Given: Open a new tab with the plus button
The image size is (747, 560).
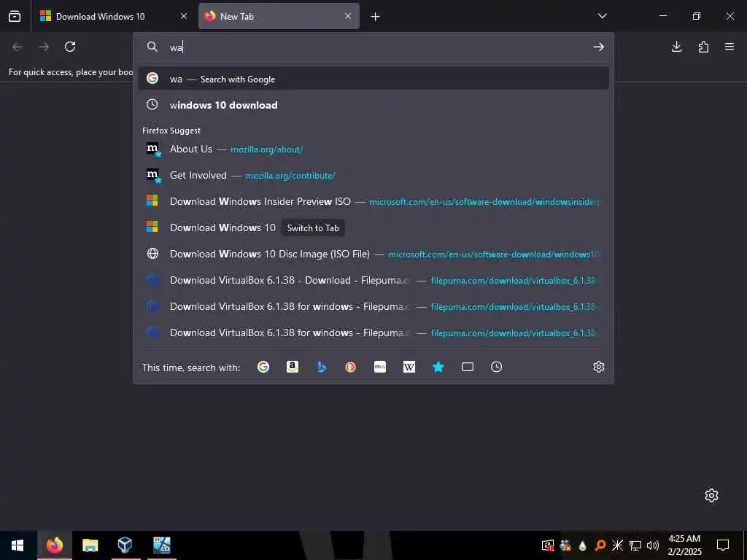Looking at the screenshot, I should point(376,17).
